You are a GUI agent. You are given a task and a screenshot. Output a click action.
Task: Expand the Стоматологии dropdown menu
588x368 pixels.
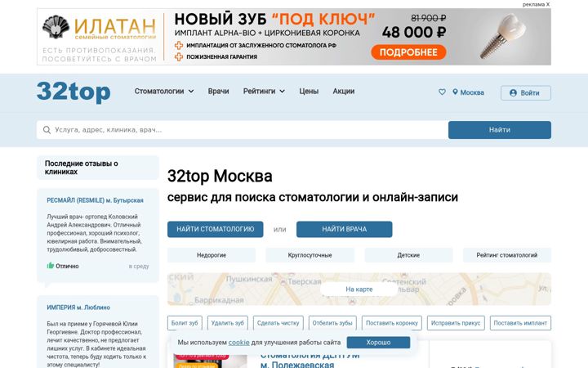click(164, 92)
